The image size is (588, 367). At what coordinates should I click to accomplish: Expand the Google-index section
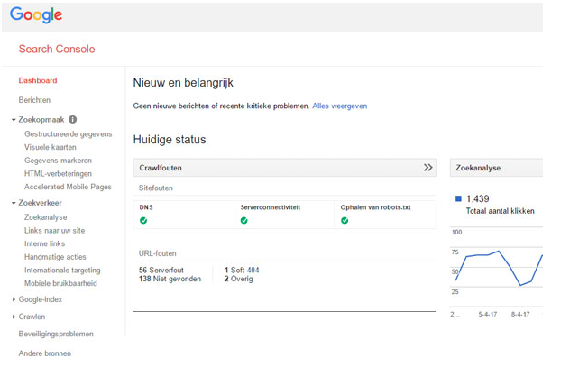tap(40, 299)
